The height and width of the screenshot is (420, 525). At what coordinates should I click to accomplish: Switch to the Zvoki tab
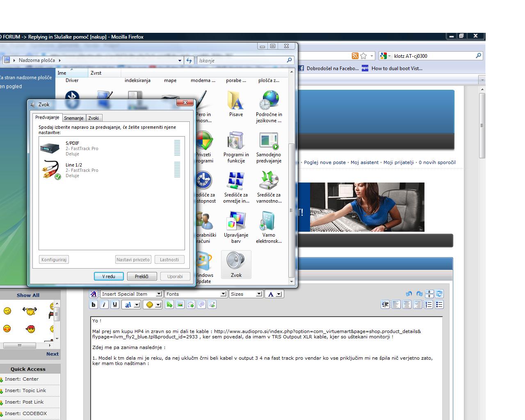tap(94, 118)
